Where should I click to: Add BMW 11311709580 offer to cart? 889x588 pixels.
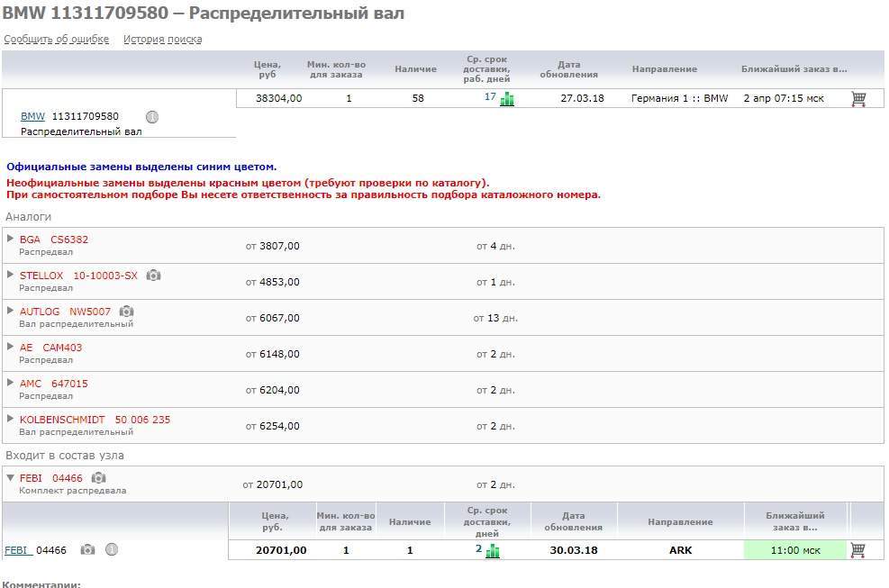[858, 99]
